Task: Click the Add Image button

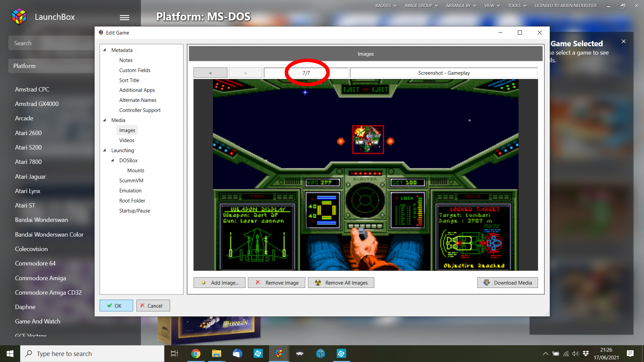Action: (x=219, y=283)
